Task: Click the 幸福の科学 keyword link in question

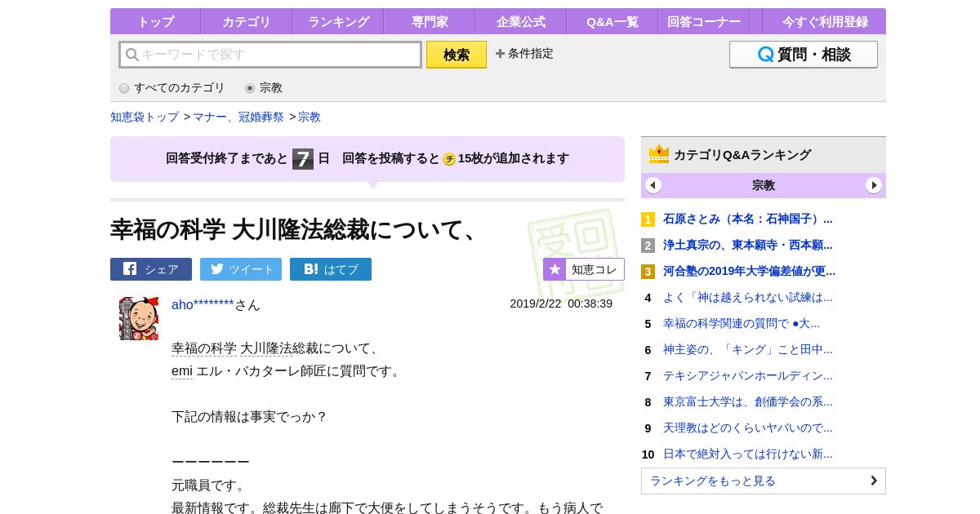Action: pyautogui.click(x=204, y=348)
